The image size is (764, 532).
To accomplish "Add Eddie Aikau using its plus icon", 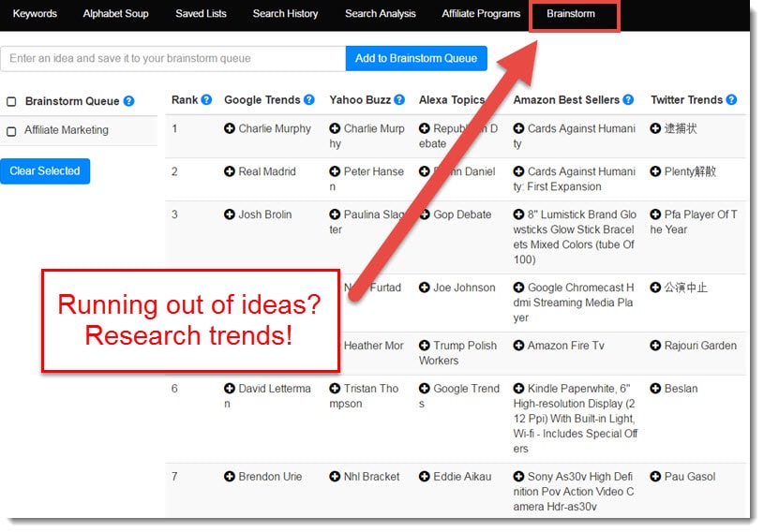I will [x=425, y=476].
